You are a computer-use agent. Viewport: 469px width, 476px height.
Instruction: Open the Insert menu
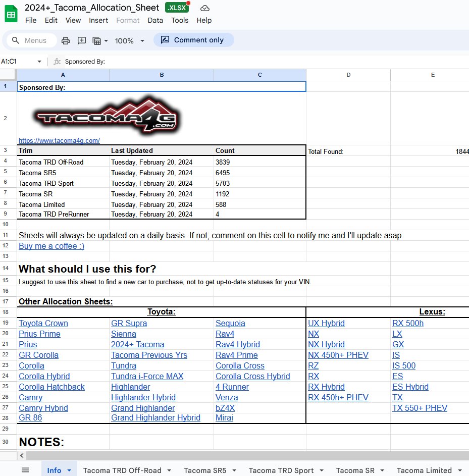98,20
